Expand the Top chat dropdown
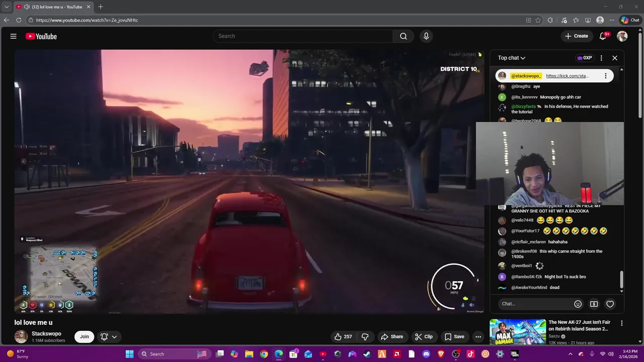644x362 pixels. pos(512,58)
